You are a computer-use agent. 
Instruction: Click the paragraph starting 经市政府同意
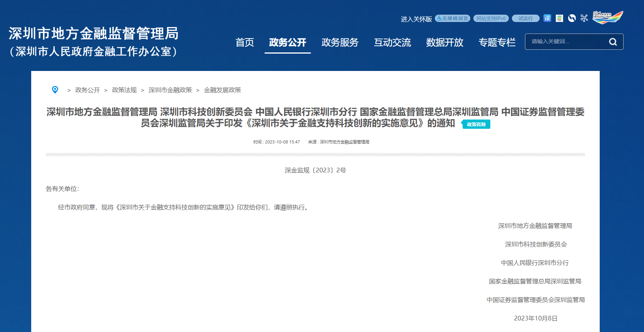tap(184, 207)
